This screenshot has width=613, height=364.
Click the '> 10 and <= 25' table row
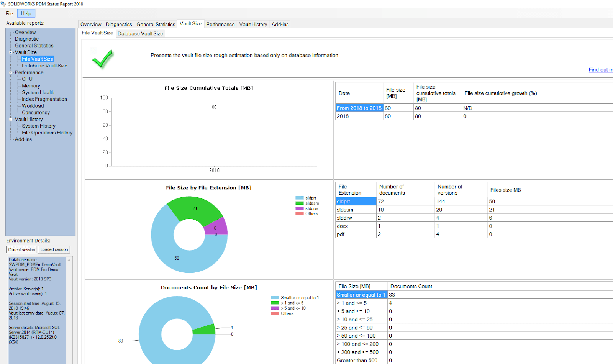(x=474, y=320)
